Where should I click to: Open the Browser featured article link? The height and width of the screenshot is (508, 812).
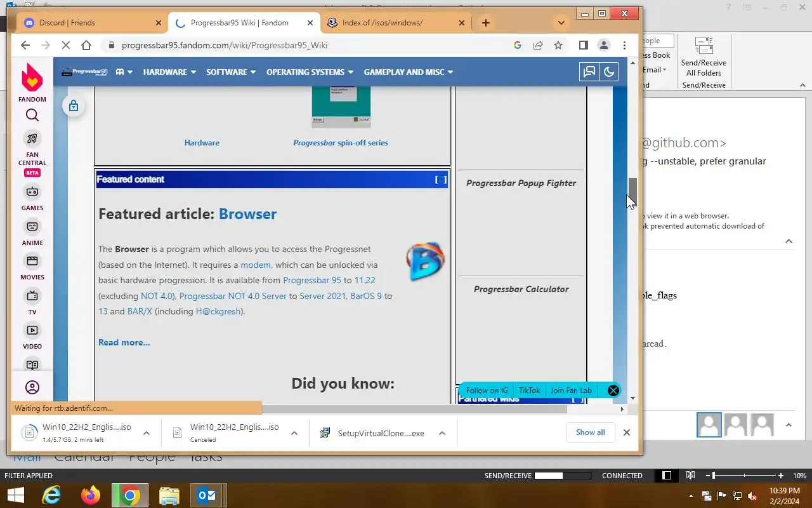pyautogui.click(x=247, y=214)
